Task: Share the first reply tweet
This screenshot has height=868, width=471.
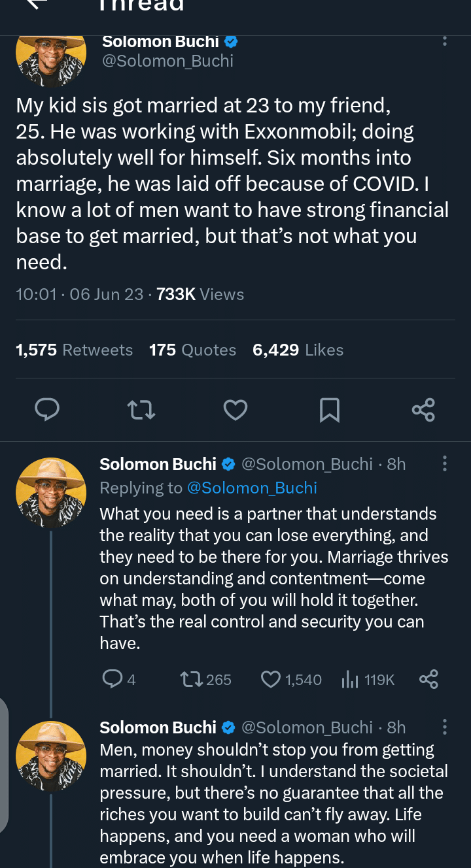Action: coord(428,680)
